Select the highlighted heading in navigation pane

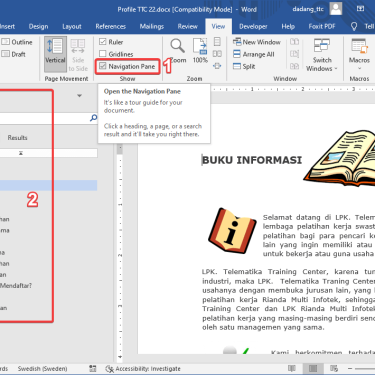pyautogui.click(x=49, y=185)
